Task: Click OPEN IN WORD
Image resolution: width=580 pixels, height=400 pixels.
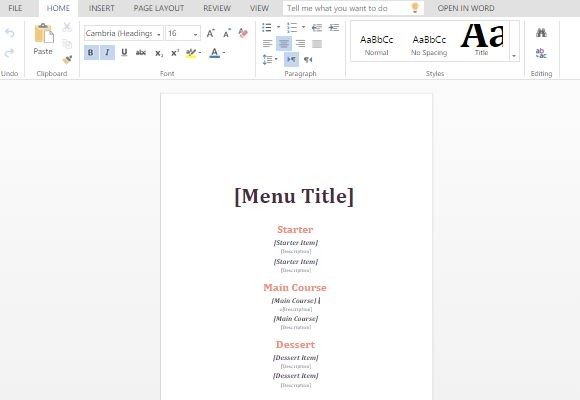Action: coord(466,8)
